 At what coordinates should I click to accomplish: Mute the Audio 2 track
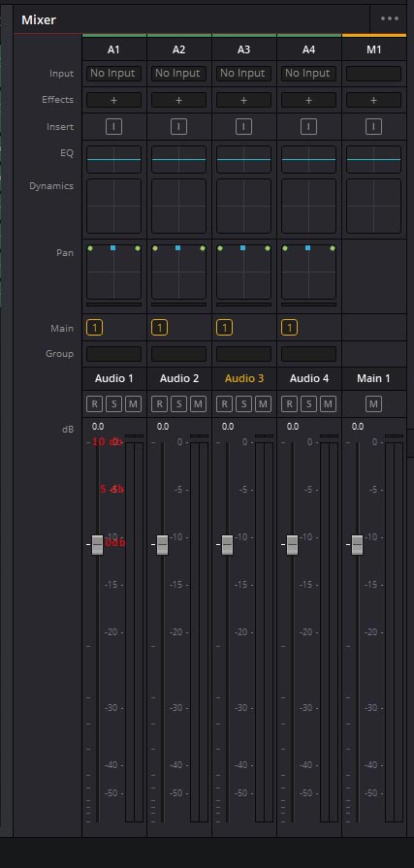[198, 404]
